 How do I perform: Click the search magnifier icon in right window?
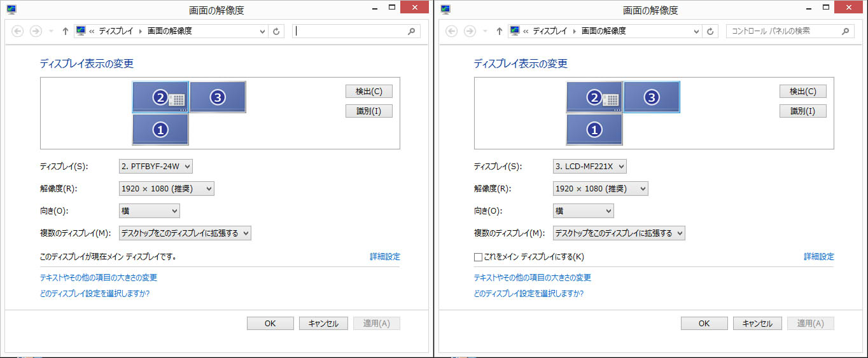point(845,31)
